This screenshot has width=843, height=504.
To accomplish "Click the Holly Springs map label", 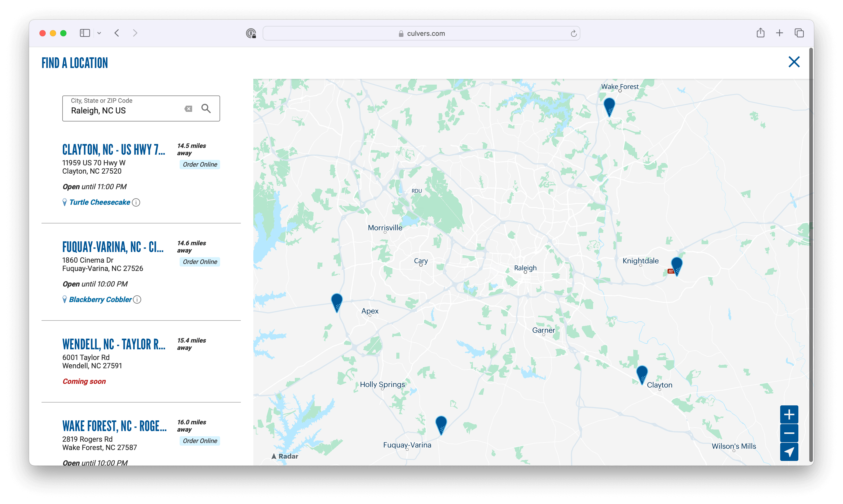I will pyautogui.click(x=382, y=384).
